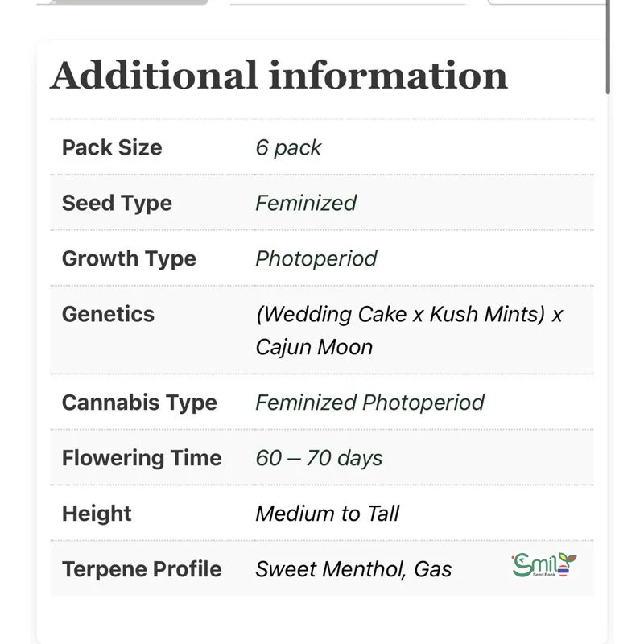Click the Cajun Moon text
Screen dimensions: 644x644
click(314, 347)
